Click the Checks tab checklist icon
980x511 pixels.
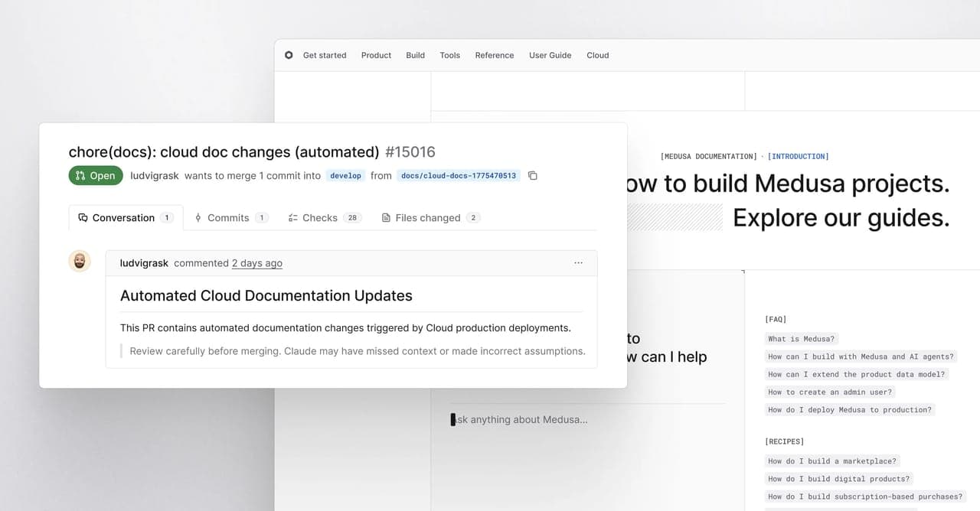292,217
